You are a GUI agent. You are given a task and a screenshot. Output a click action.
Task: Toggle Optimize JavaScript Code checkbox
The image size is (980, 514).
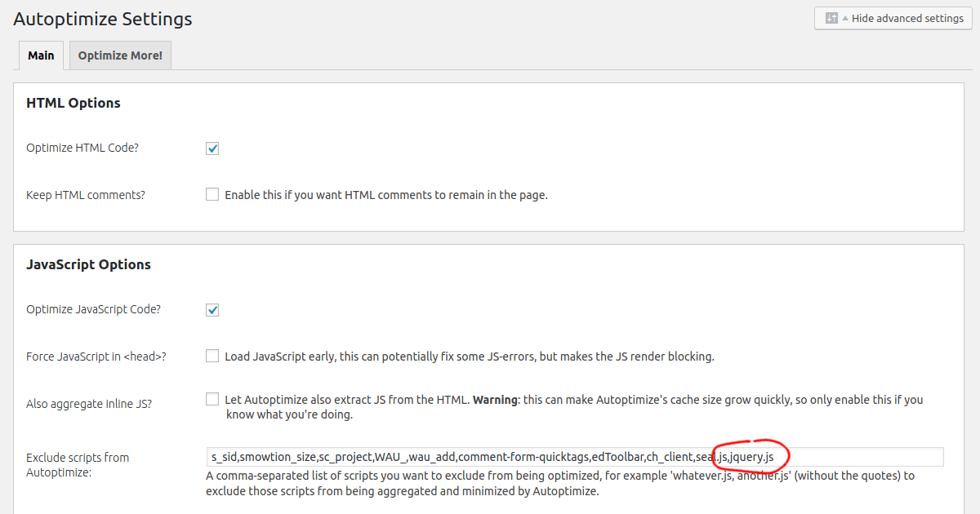[x=212, y=310]
